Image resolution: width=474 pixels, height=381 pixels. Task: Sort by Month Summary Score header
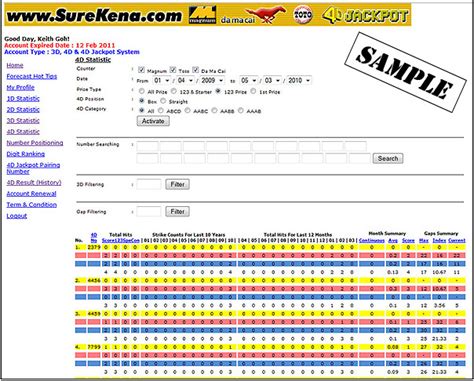click(408, 240)
